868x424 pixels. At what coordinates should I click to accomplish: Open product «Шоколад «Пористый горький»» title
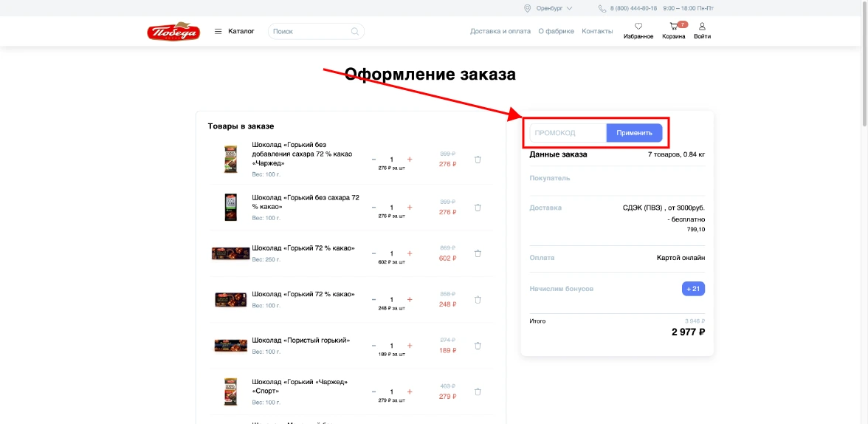coord(301,341)
